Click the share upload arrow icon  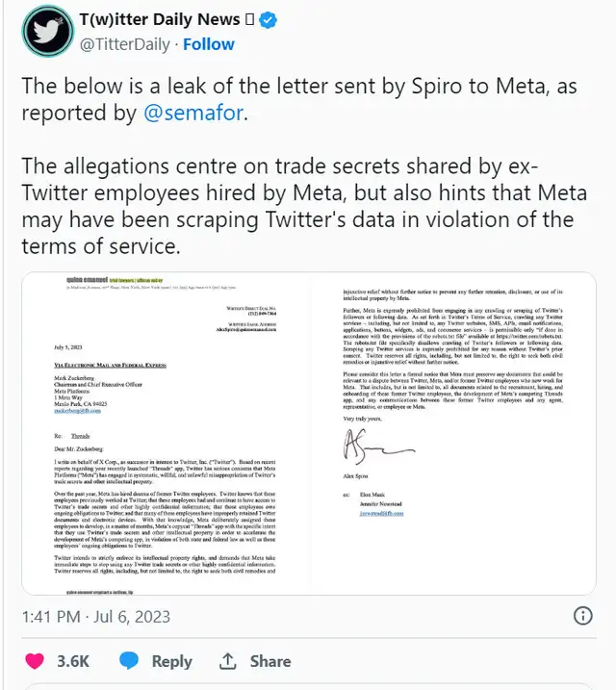228,661
